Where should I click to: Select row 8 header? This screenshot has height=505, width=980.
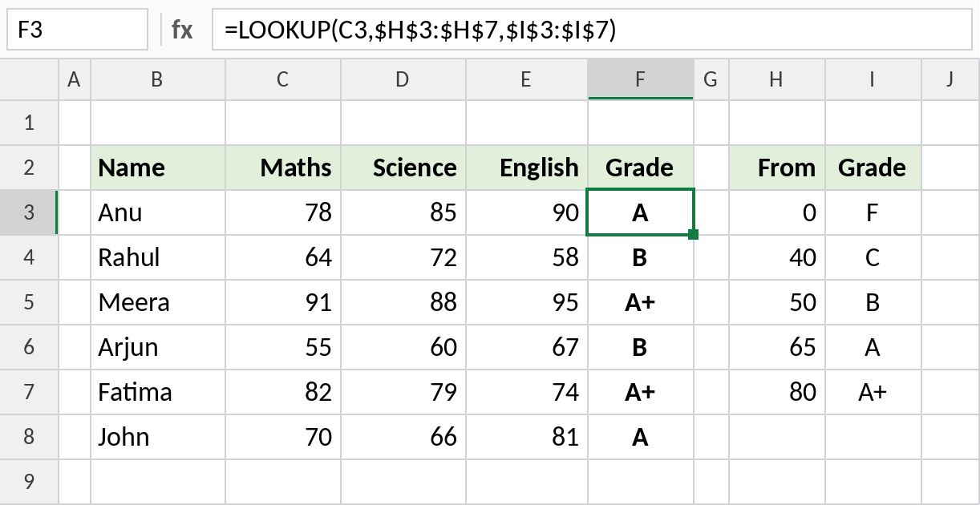click(30, 437)
